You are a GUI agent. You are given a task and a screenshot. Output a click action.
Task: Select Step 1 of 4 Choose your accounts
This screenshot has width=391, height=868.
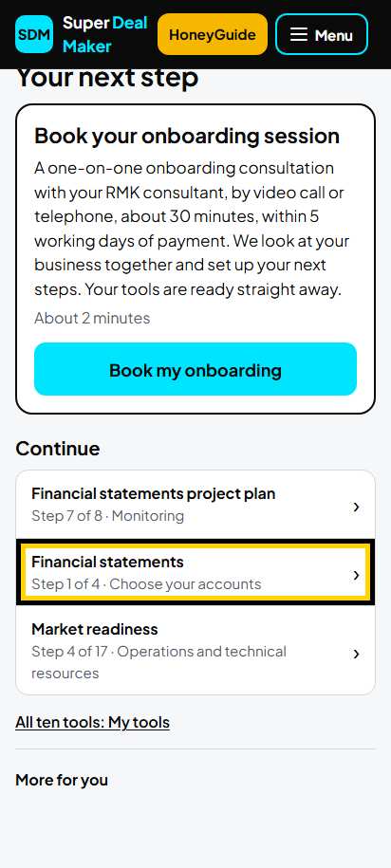(x=146, y=584)
